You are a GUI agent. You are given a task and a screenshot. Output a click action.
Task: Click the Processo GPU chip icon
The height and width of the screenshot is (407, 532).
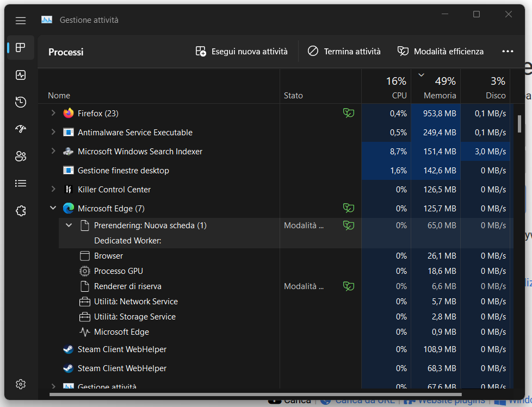[84, 271]
